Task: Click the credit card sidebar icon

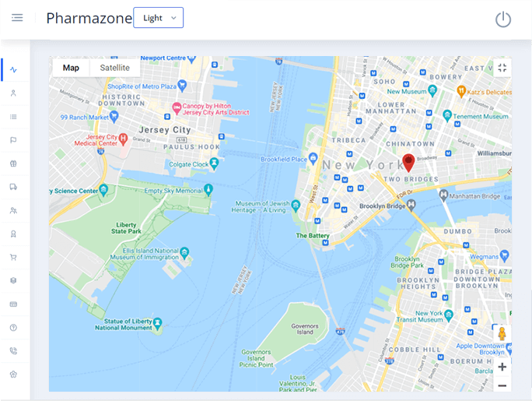Action: point(13,304)
